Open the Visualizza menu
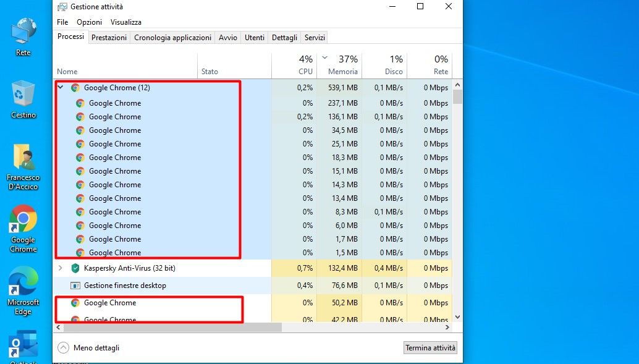 [126, 22]
